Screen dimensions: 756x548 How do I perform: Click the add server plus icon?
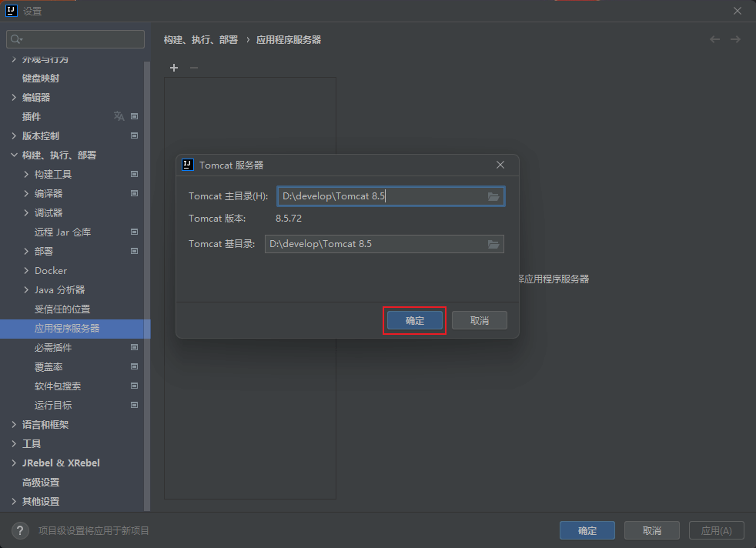pyautogui.click(x=174, y=68)
